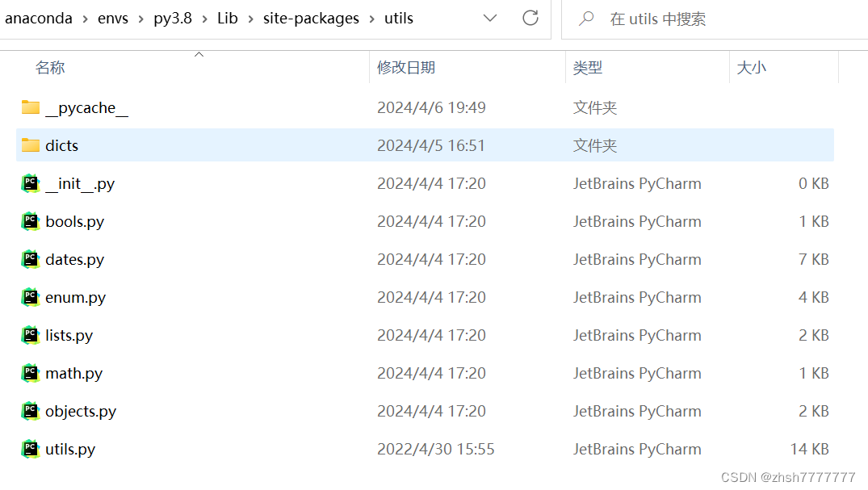
Task: Click the site-packages breadcrumb item
Action: [312, 18]
